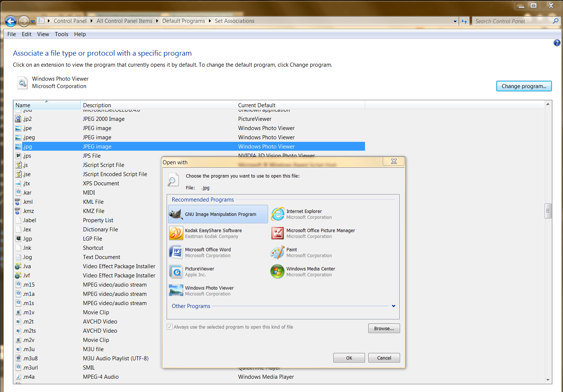
Task: Choose the Microsoft Office Word icon
Action: coord(176,252)
